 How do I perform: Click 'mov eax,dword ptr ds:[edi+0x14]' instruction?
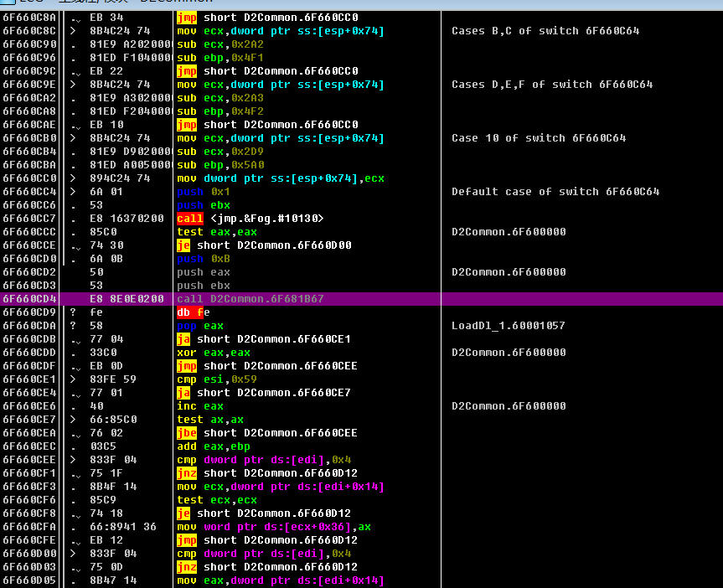click(281, 580)
